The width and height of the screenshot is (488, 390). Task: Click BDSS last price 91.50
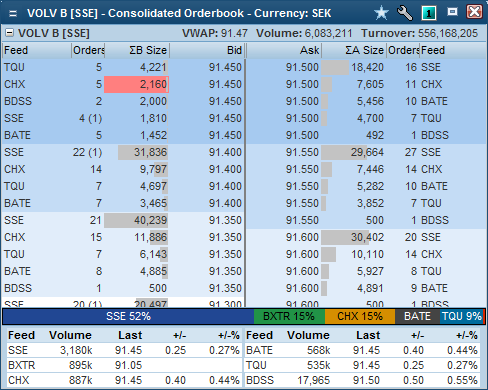(x=366, y=380)
